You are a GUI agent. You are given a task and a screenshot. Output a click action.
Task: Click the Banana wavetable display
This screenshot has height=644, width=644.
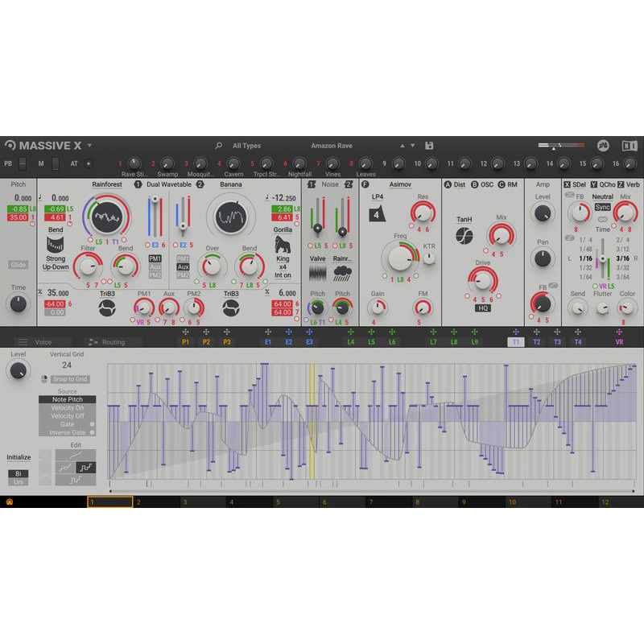point(231,217)
